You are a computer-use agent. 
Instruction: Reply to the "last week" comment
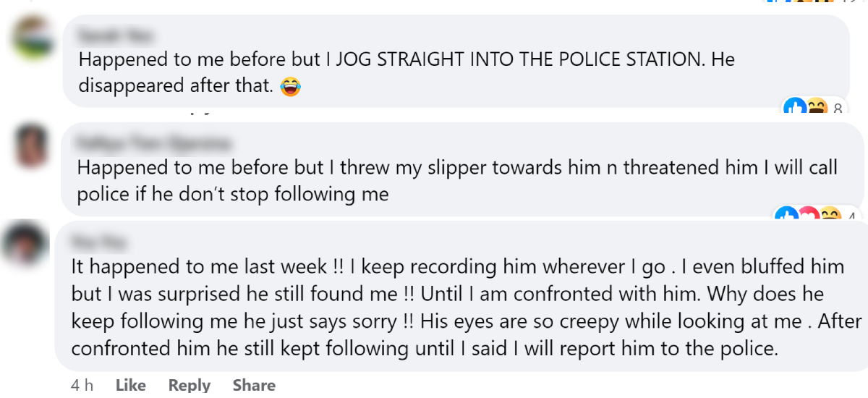189,385
